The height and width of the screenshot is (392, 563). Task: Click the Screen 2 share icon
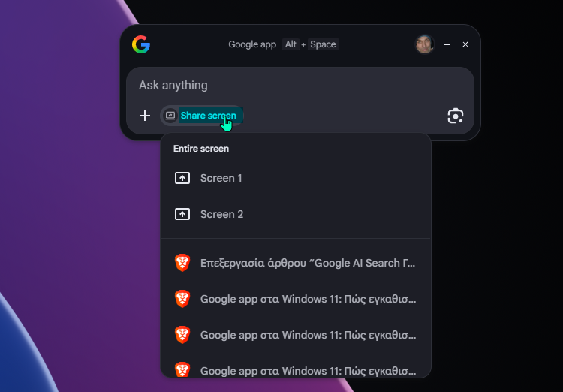point(182,214)
